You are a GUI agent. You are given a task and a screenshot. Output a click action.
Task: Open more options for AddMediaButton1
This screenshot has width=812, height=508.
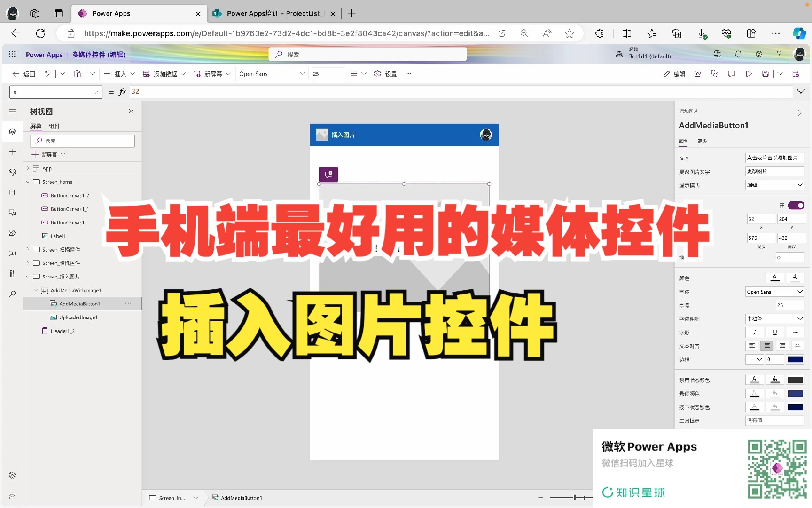pyautogui.click(x=128, y=303)
